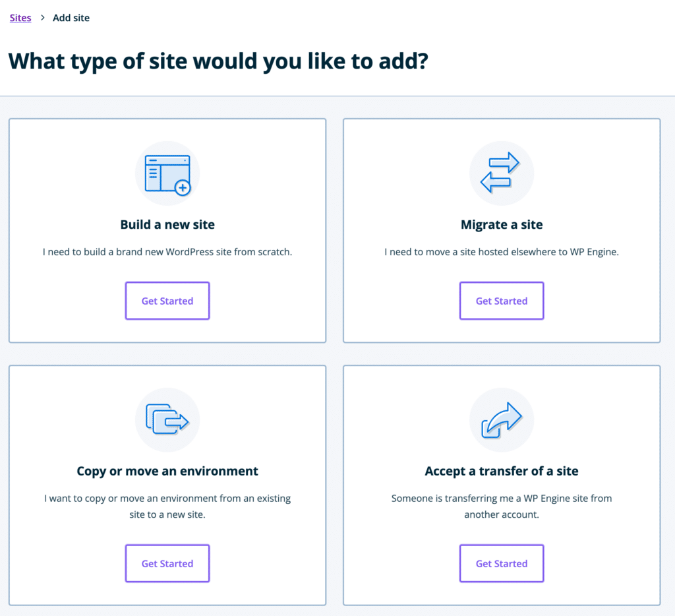
Task: Click the transferring from another account description
Action: click(502, 506)
